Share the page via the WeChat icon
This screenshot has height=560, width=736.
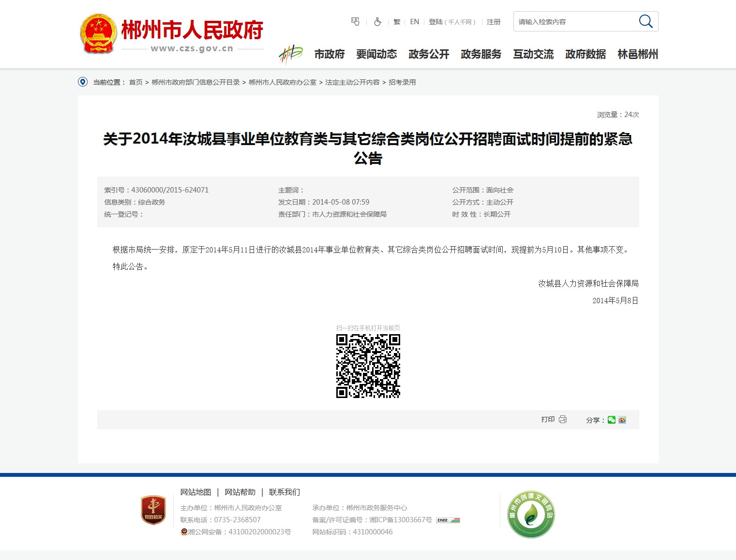[612, 420]
